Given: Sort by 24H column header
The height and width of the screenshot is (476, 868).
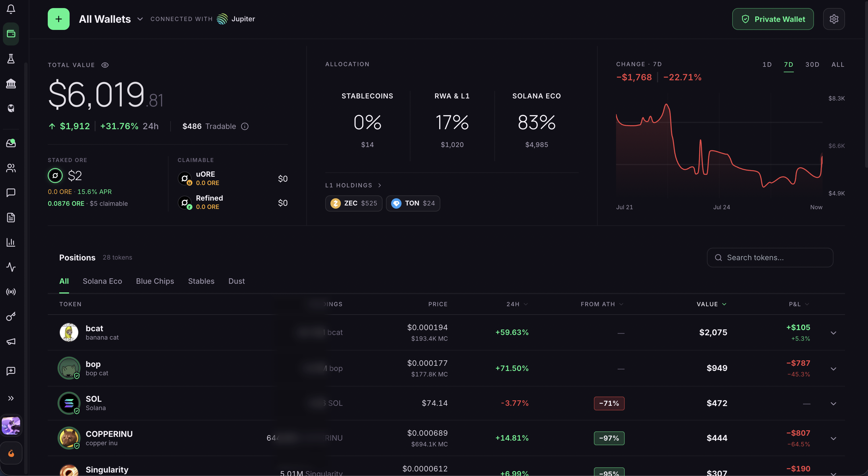Looking at the screenshot, I should [517, 304].
